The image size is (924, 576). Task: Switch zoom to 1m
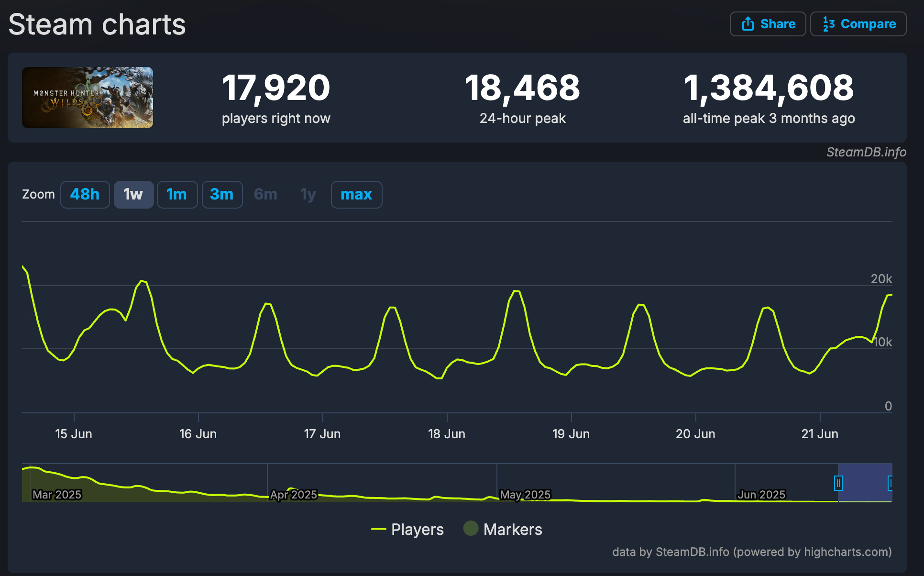point(177,195)
